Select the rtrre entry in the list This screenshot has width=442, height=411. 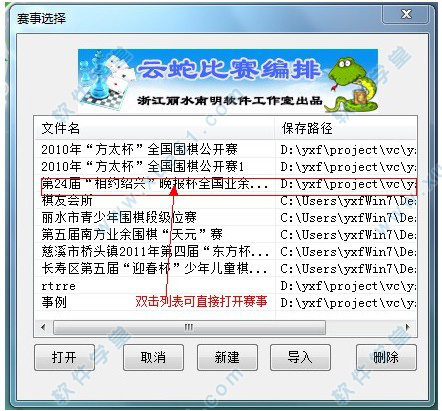coord(226,286)
